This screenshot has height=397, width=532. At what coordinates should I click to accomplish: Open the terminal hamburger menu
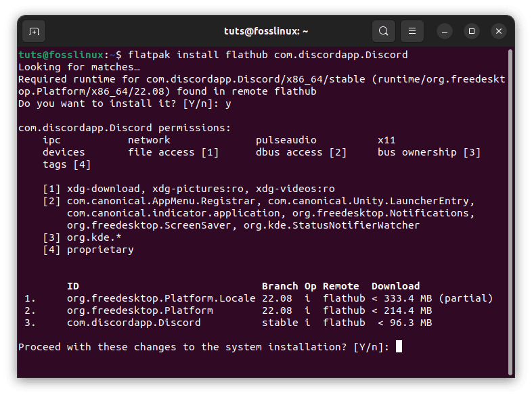[412, 31]
